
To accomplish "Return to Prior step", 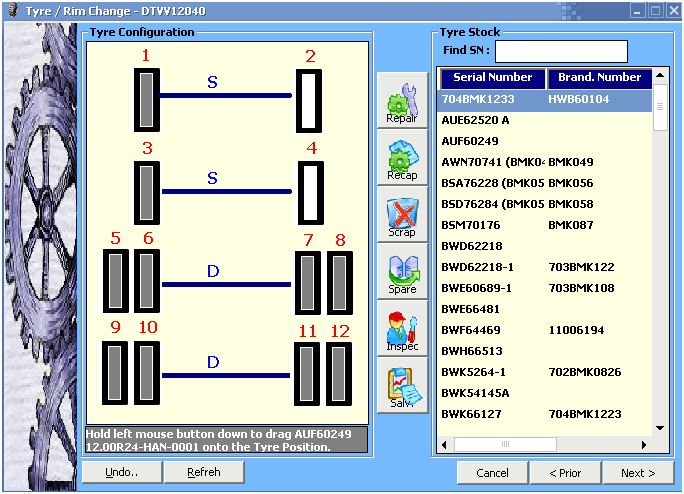I will (565, 473).
